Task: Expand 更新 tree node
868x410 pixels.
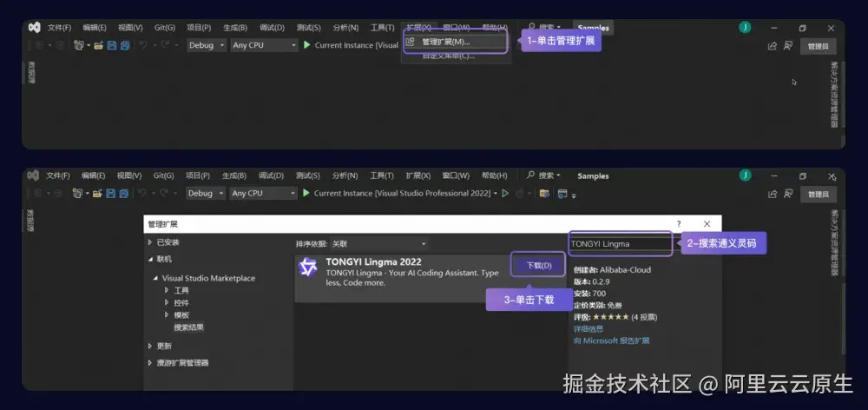Action: pos(150,346)
